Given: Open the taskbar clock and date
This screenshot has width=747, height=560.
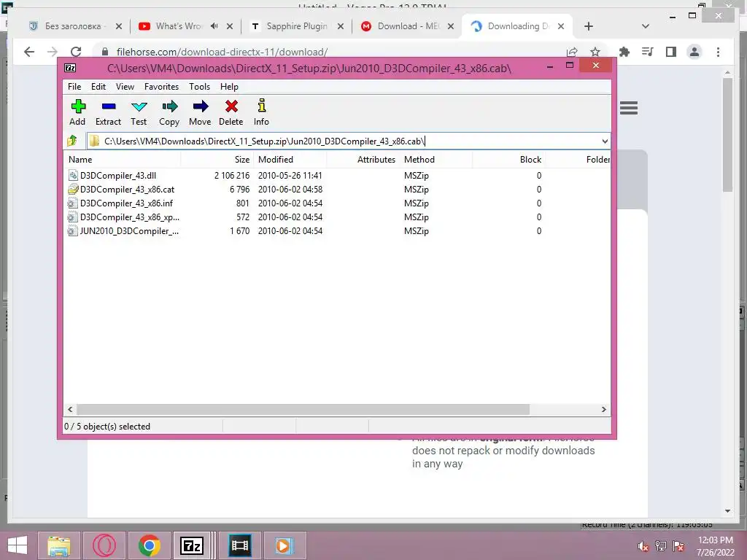Looking at the screenshot, I should [715, 546].
